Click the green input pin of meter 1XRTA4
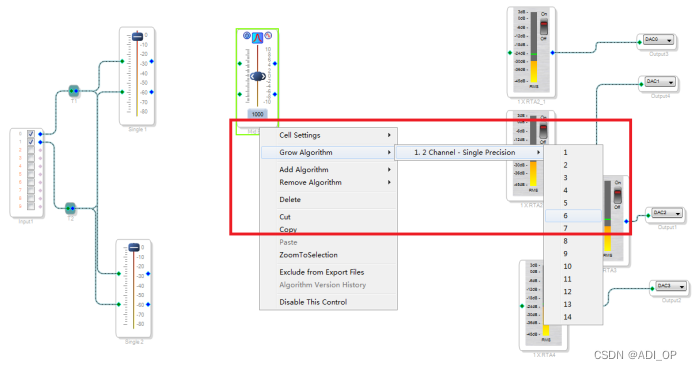This screenshot has height=370, width=692. pyautogui.click(x=522, y=306)
